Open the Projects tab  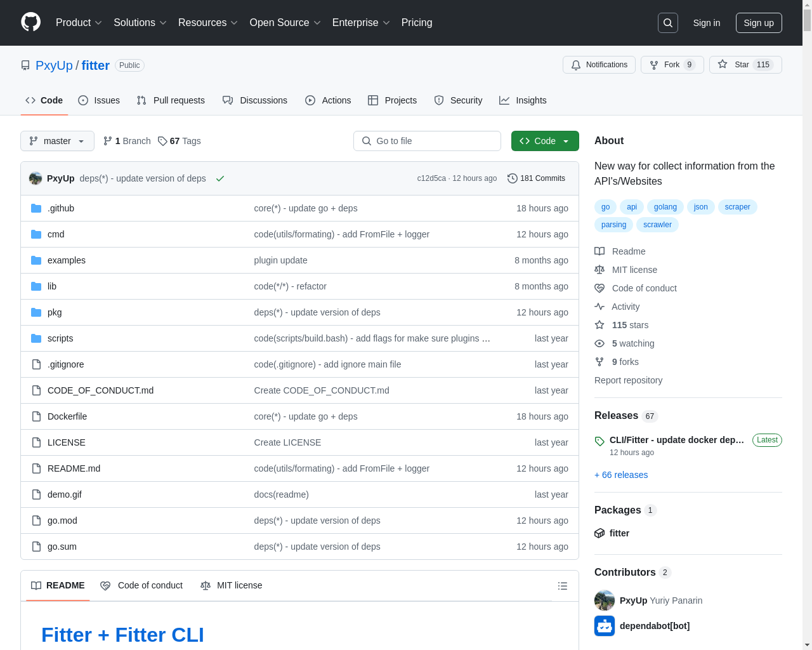(x=393, y=100)
